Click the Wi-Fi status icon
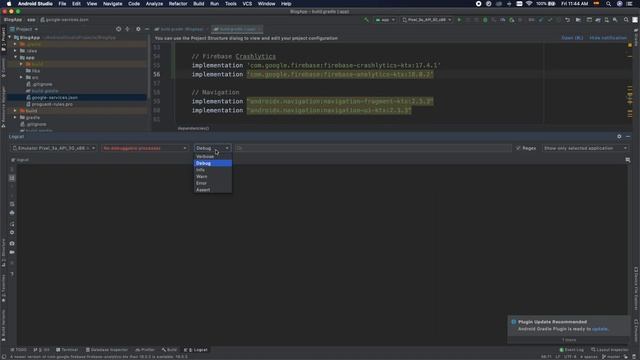The image size is (640, 360). [x=529, y=4]
